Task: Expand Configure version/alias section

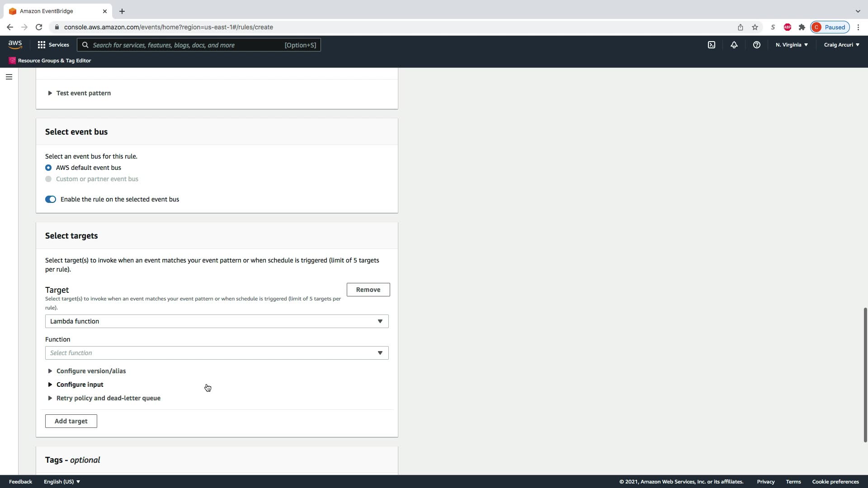Action: coord(90,371)
